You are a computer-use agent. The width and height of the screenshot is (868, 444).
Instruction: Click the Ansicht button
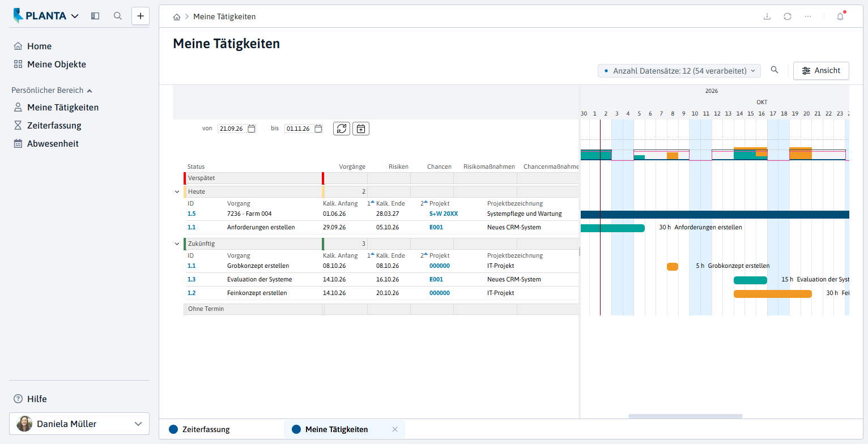point(821,71)
